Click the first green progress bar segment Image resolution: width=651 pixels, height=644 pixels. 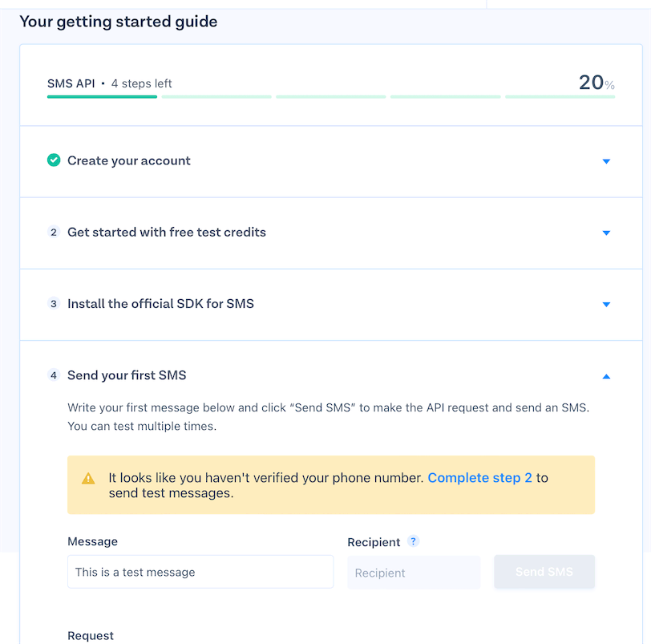click(x=102, y=96)
